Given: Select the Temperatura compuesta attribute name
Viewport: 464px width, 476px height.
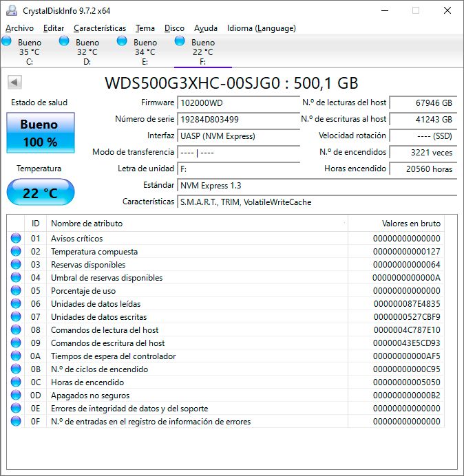Looking at the screenshot, I should coord(94,252).
